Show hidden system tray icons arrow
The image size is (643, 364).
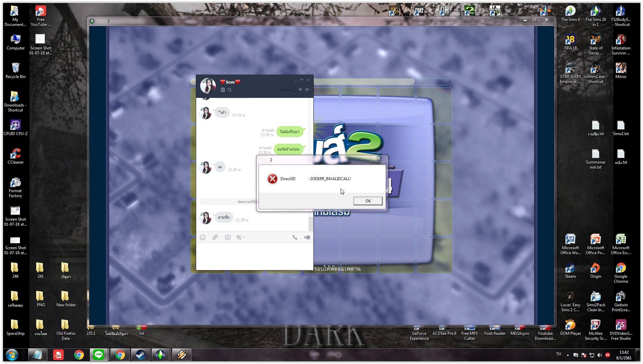point(568,355)
